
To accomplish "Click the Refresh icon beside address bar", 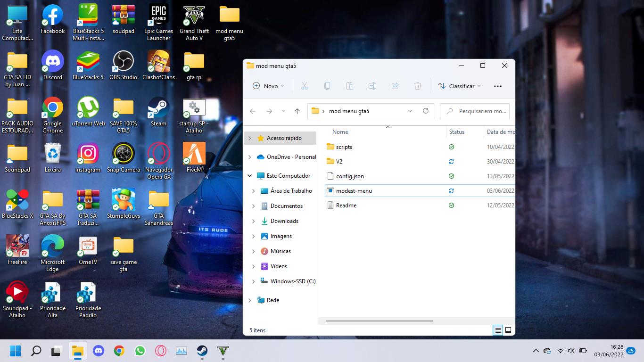I will coord(425,111).
